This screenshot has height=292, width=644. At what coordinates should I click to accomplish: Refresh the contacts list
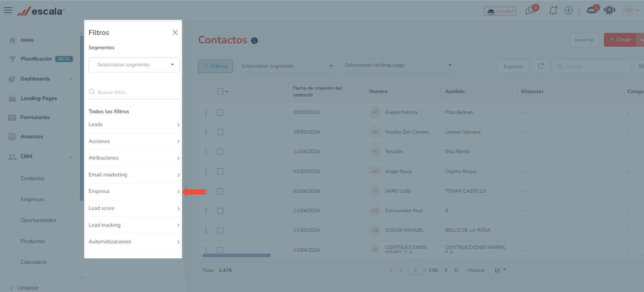541,66
